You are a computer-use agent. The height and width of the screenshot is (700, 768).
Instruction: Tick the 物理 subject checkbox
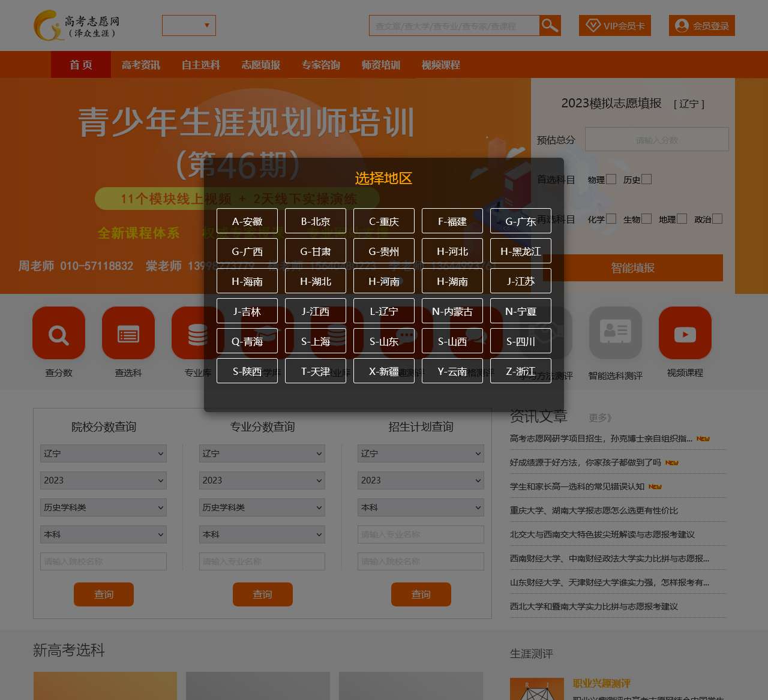coord(611,179)
